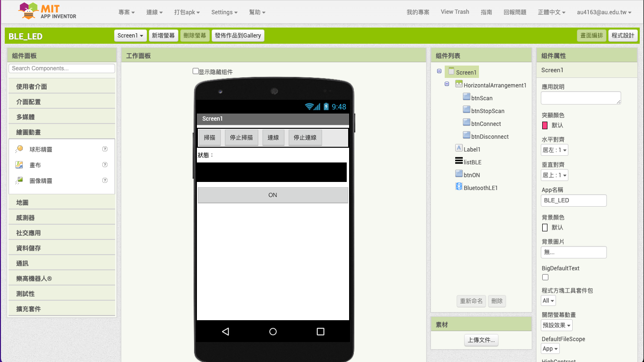The image size is (644, 362).
Task: Open the 專案 menu
Action: tap(127, 12)
